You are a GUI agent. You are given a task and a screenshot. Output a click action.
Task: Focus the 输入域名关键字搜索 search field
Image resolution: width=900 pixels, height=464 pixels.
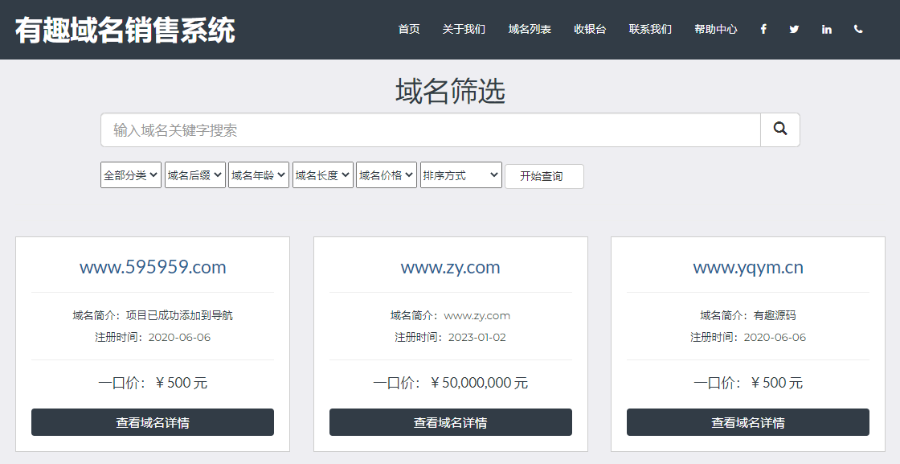(430, 130)
